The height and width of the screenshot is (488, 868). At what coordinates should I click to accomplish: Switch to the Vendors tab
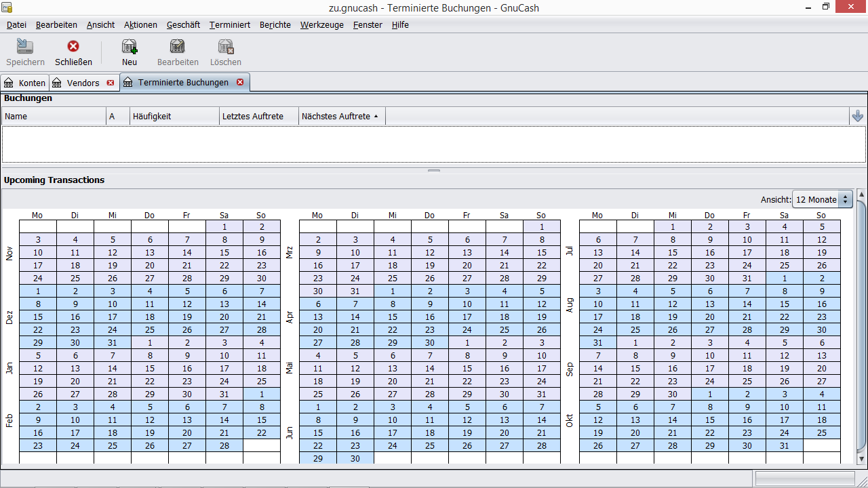[83, 83]
